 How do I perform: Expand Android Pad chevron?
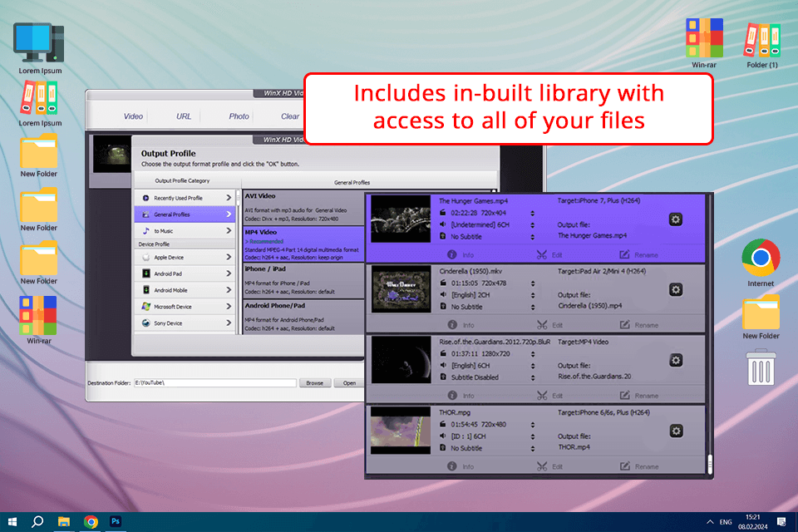[228, 273]
